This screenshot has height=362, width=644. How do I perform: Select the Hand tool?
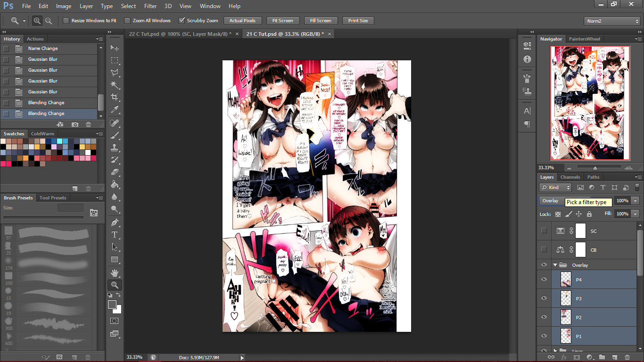click(115, 273)
